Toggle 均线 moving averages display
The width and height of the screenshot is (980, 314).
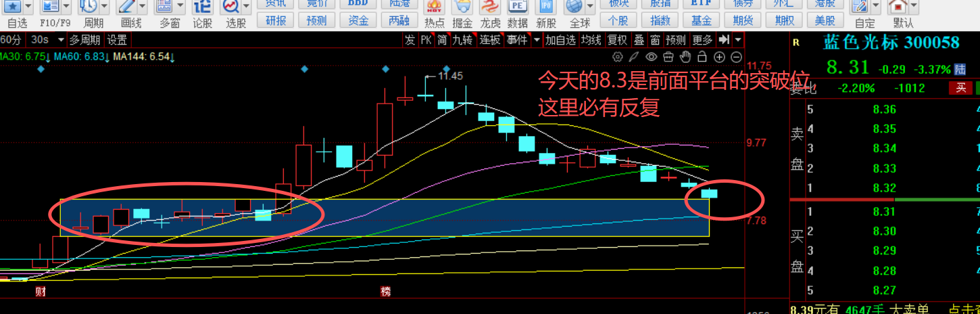click(592, 40)
